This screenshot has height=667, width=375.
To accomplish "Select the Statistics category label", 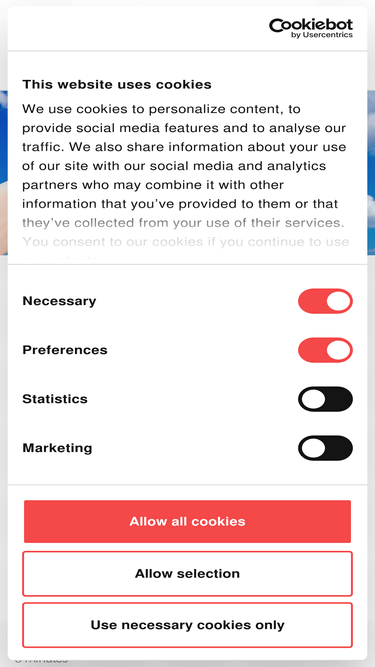I will coord(55,399).
